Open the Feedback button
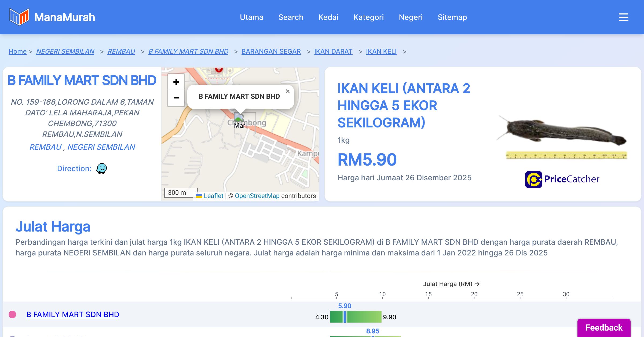The image size is (644, 337). (604, 327)
